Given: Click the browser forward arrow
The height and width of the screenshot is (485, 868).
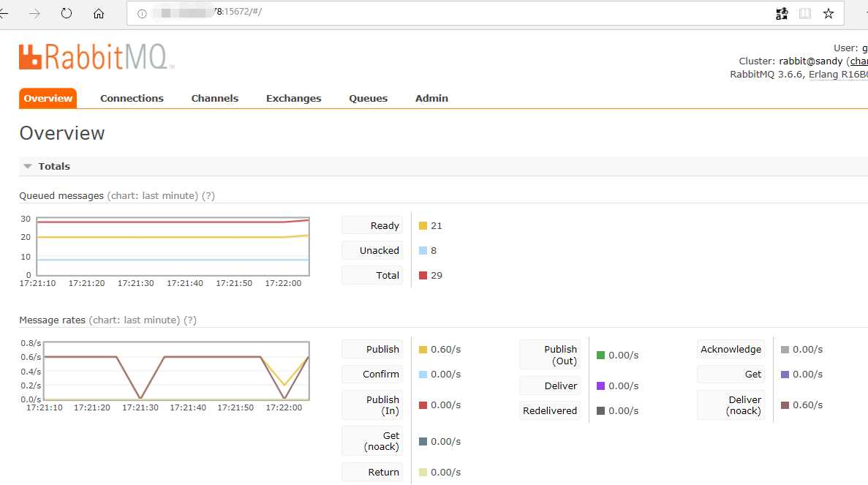Looking at the screenshot, I should (x=35, y=13).
